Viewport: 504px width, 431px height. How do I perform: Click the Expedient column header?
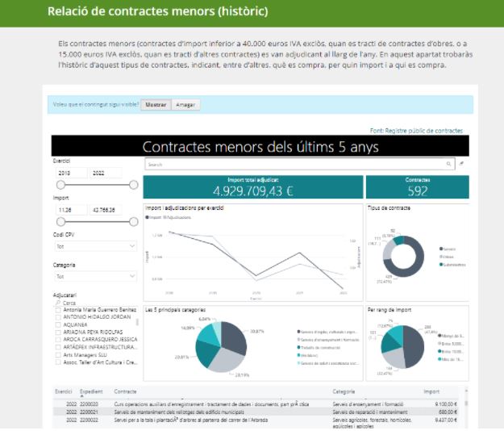point(90,391)
